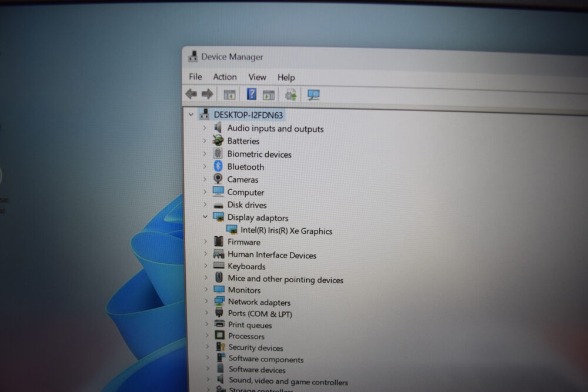Screen dimensions: 588x392
Task: Click the Cameras webcam icon
Action: pos(218,179)
